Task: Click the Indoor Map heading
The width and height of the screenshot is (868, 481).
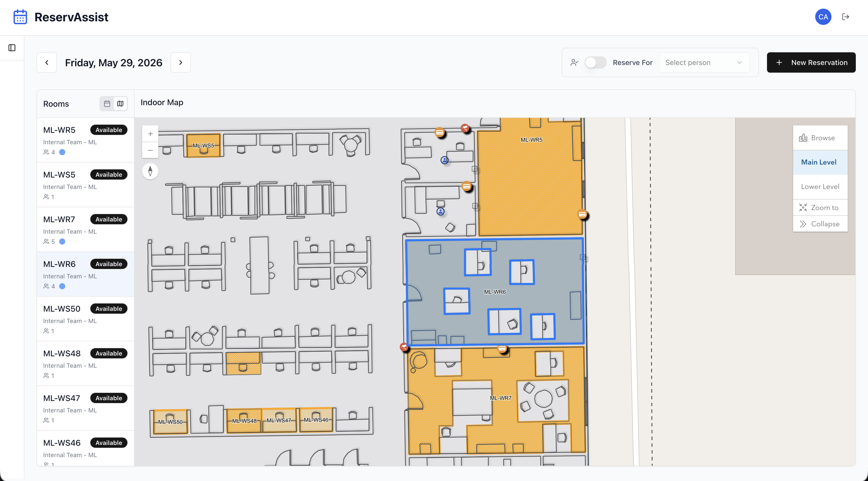Action: point(162,102)
